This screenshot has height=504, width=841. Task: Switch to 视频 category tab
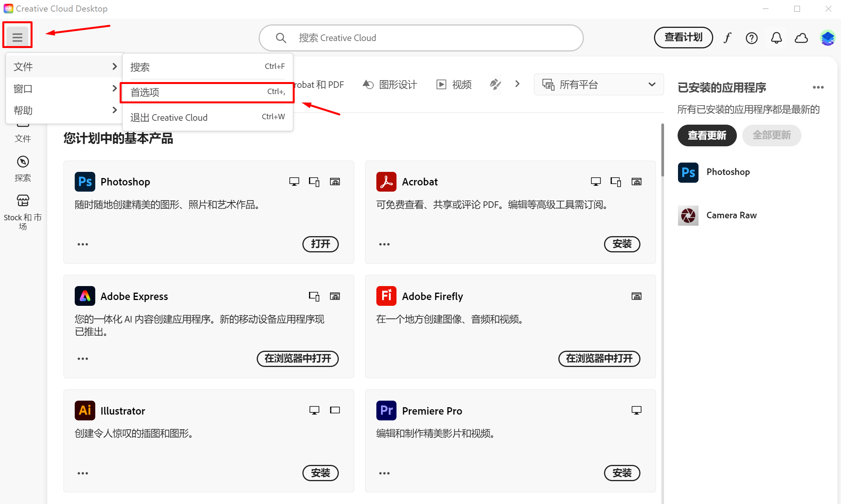tap(454, 84)
